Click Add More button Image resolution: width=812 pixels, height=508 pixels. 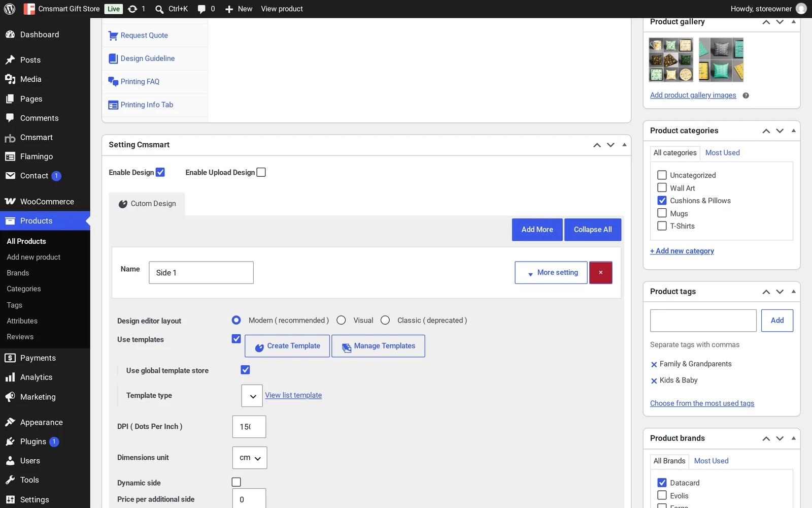coord(537,230)
